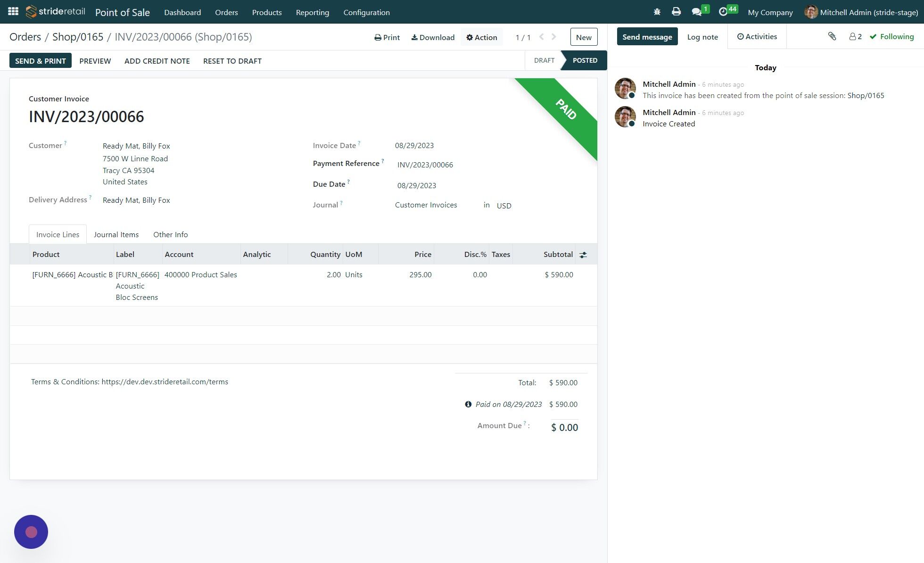This screenshot has height=563, width=924.
Task: Open conversations via the messages icon
Action: [x=697, y=11]
